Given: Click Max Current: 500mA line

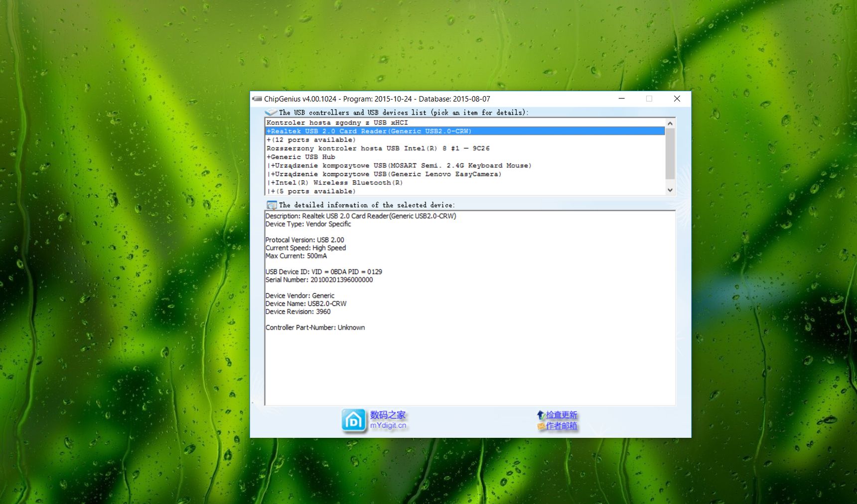Looking at the screenshot, I should [296, 256].
